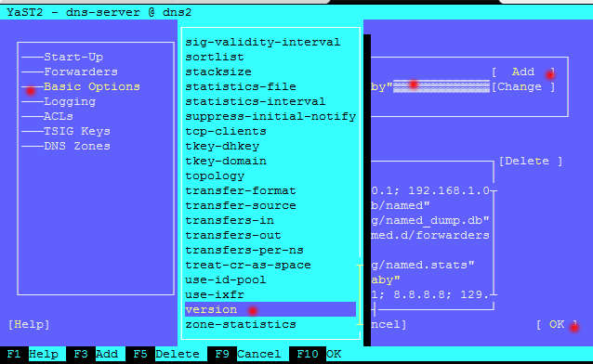The height and width of the screenshot is (364, 593).
Task: Select transfer-format option
Action: (270, 190)
